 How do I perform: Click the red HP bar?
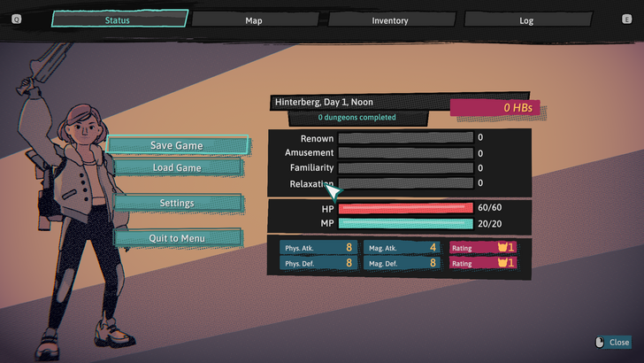coord(406,208)
